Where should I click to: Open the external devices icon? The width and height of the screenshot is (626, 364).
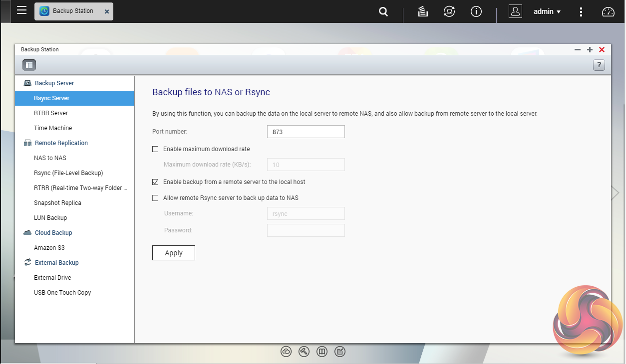click(x=449, y=11)
